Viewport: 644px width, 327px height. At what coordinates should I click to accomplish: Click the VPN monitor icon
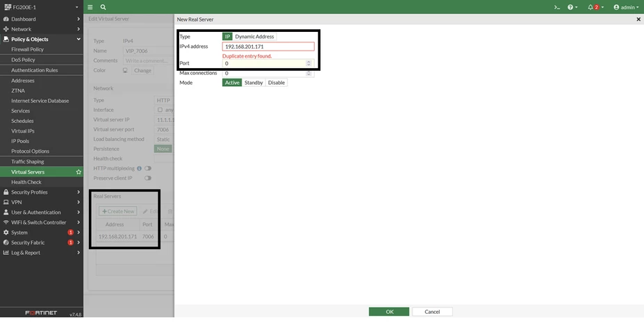click(6, 202)
